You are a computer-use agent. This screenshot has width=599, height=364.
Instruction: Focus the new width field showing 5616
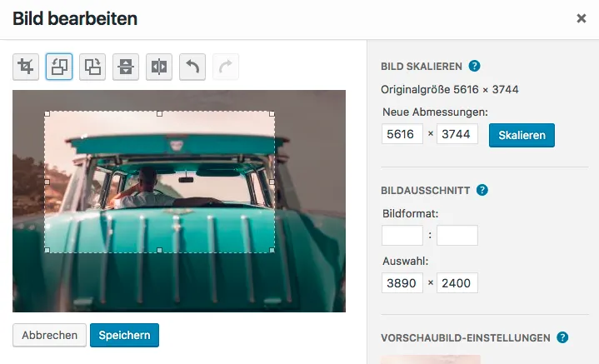tap(402, 134)
